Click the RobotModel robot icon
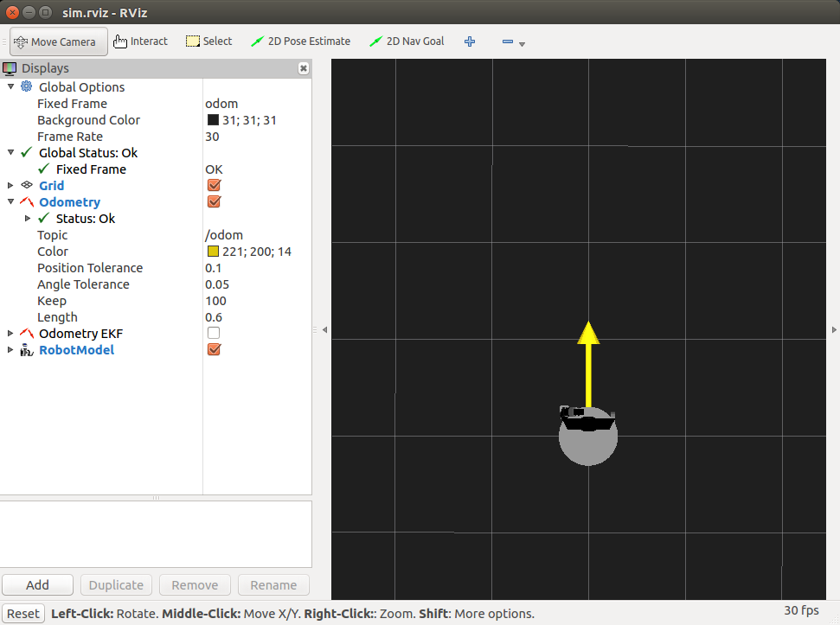The image size is (840, 625). pyautogui.click(x=27, y=350)
